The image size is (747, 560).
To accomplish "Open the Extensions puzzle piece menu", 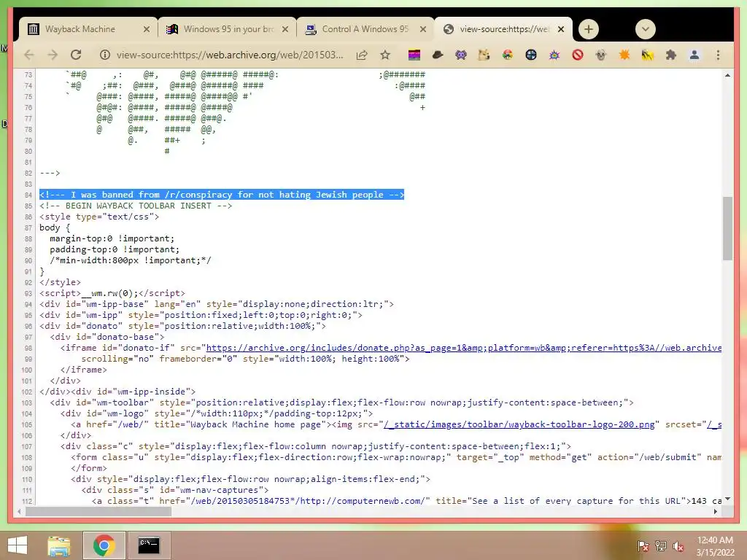I will tap(671, 55).
